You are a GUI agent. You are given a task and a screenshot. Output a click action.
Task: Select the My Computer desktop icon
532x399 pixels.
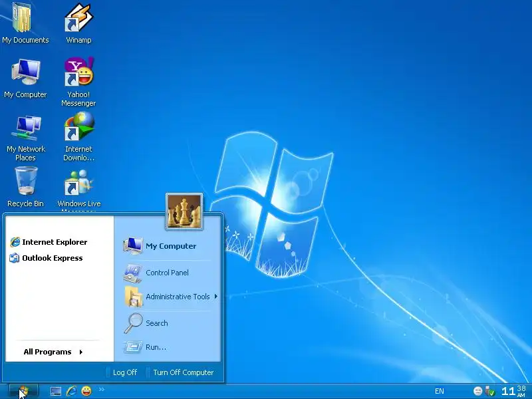point(25,78)
